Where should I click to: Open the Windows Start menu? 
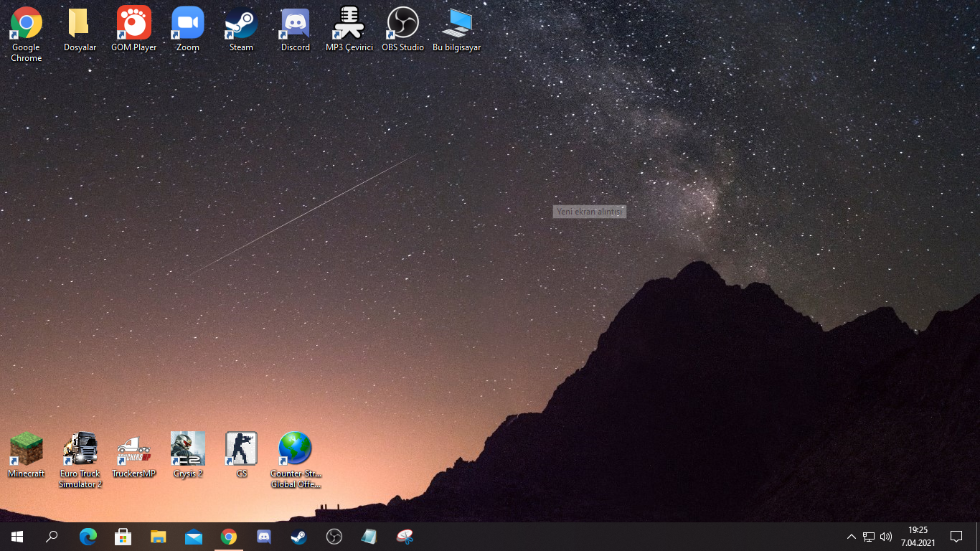click(x=17, y=537)
